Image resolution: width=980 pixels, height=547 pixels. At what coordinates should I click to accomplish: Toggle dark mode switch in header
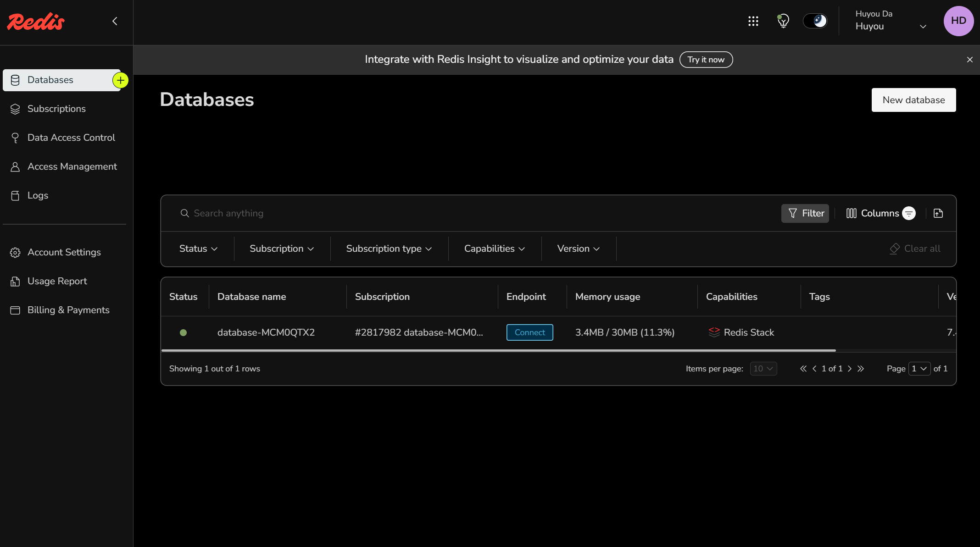[815, 21]
